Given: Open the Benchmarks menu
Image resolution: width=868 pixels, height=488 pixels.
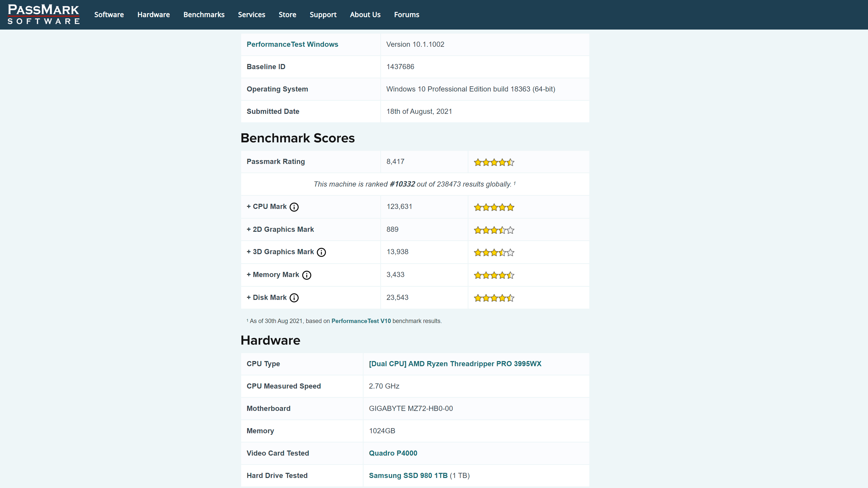Looking at the screenshot, I should coord(204,14).
